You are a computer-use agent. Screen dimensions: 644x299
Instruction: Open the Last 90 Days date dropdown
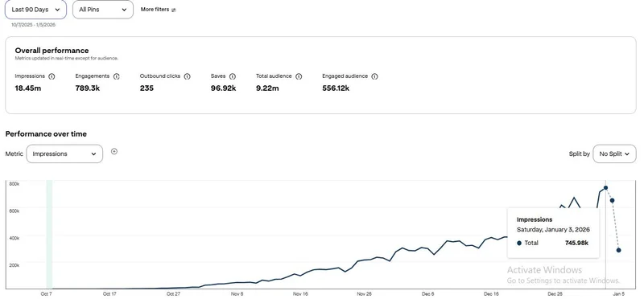pyautogui.click(x=35, y=10)
